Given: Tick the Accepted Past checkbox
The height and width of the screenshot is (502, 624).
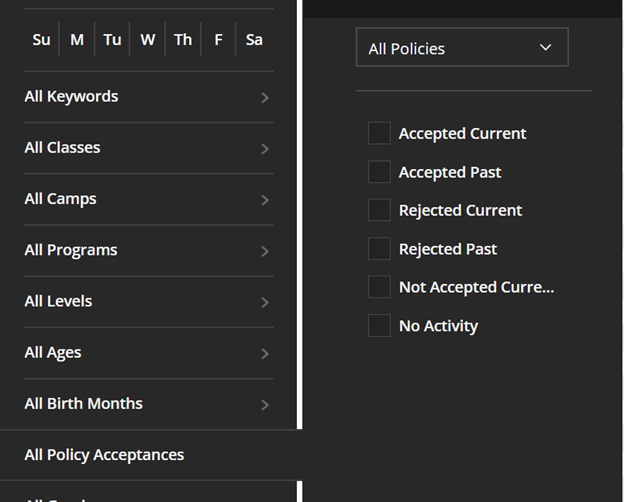Looking at the screenshot, I should tap(379, 172).
